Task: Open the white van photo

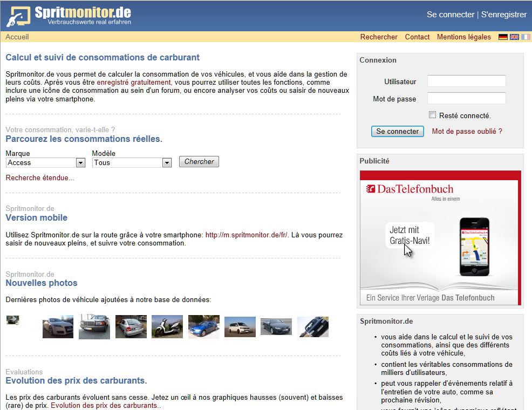Action: coord(240,327)
